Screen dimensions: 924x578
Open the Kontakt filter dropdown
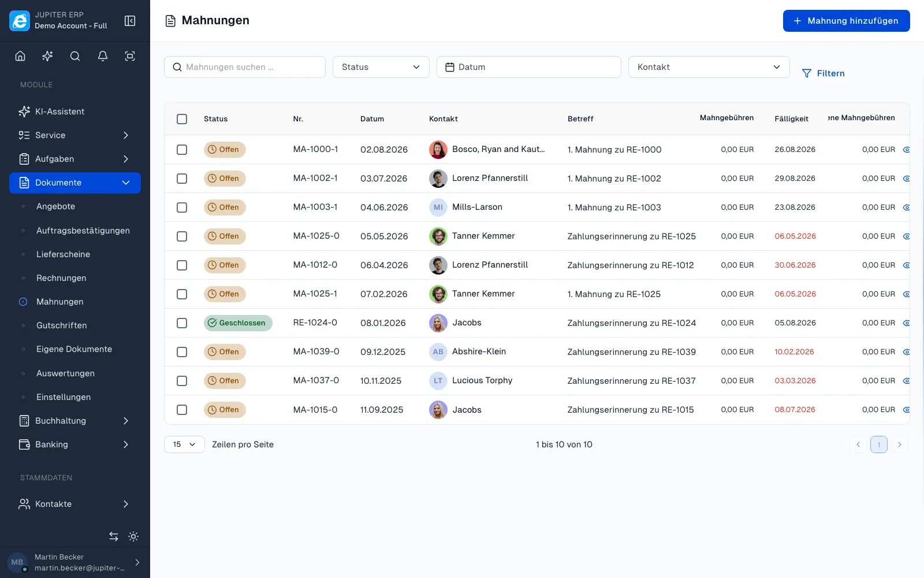tap(709, 67)
